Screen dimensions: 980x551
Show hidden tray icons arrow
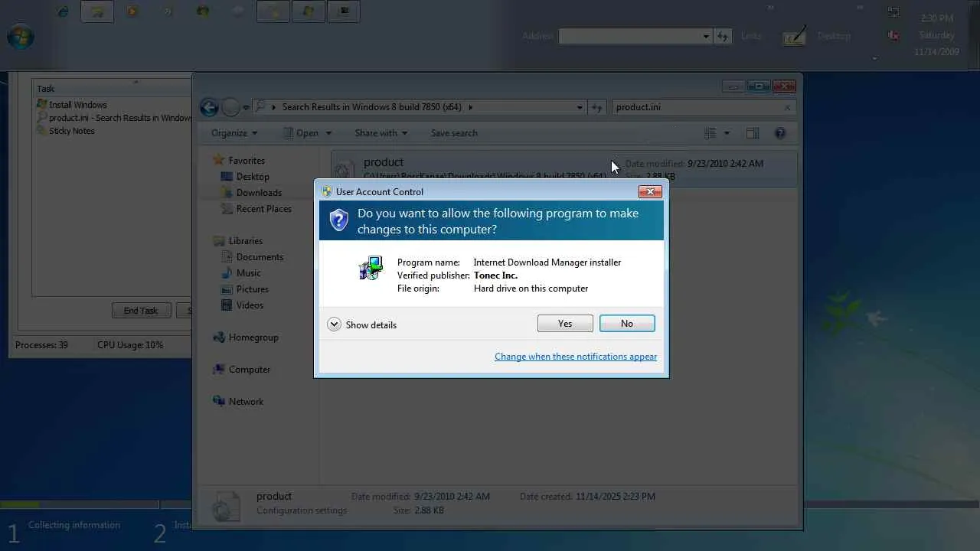pos(874,57)
